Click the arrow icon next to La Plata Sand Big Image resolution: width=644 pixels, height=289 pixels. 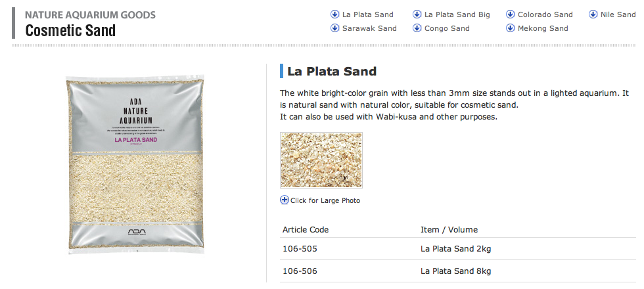tap(417, 14)
